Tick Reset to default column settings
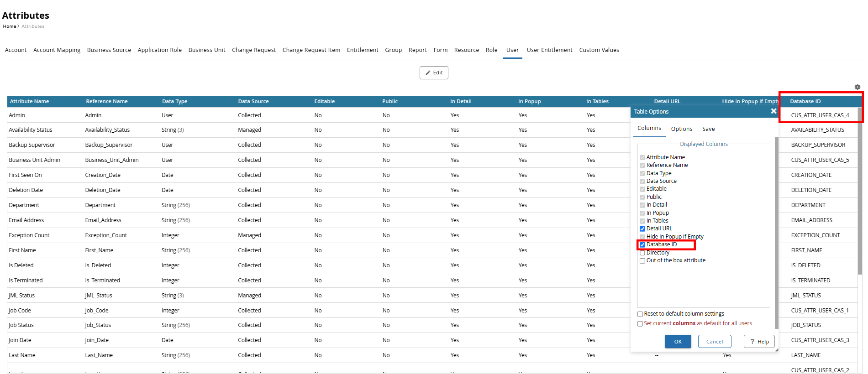Viewport: 868px width, 374px height. [640, 314]
